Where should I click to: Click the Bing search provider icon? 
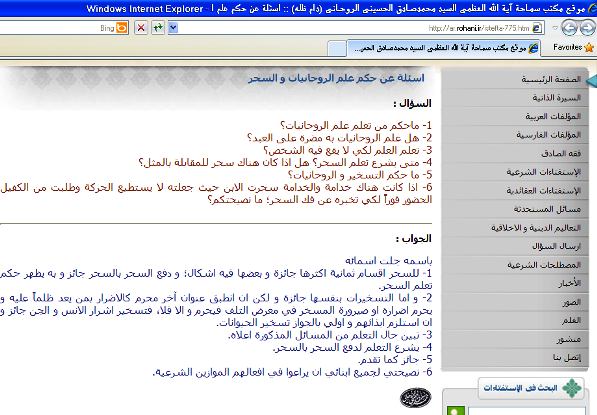122,27
